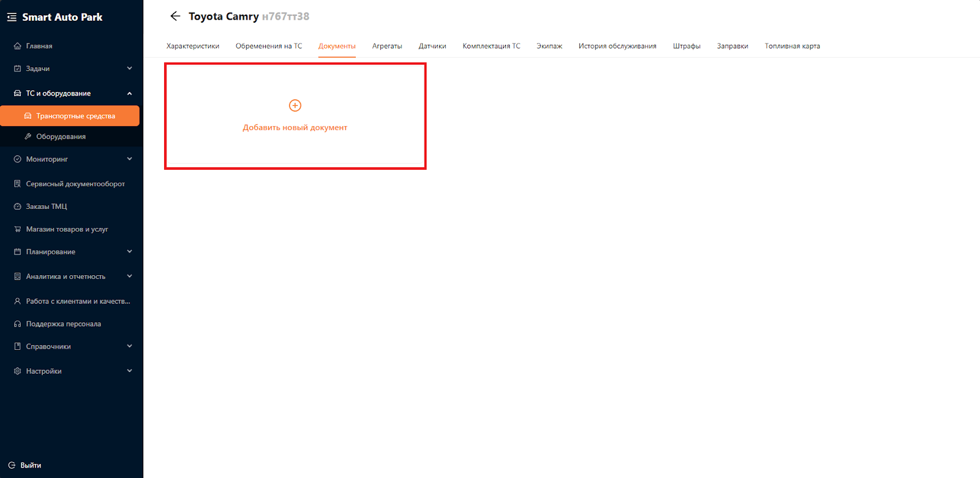Open the Топливная карта tab

pos(792,46)
